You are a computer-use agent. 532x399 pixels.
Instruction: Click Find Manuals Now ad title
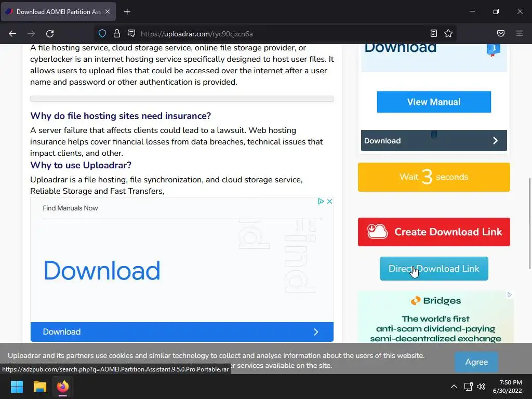(x=70, y=208)
